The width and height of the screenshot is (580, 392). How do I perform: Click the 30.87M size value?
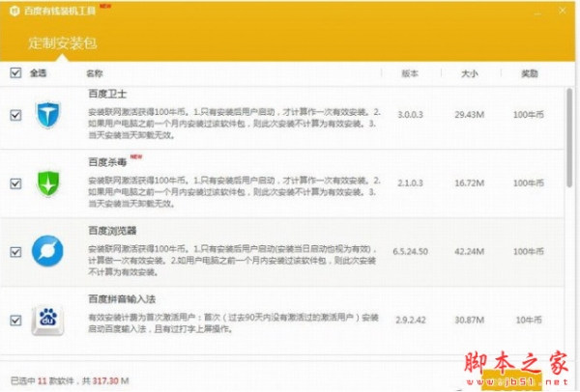(470, 320)
